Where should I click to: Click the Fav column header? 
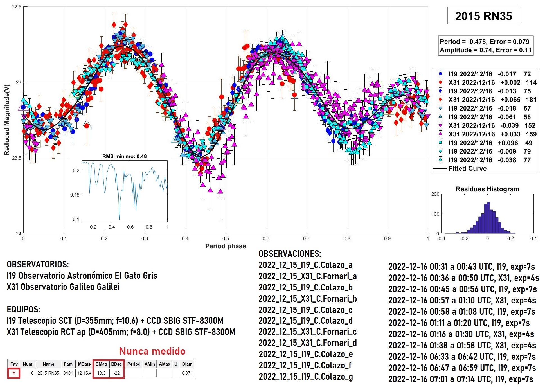(14, 364)
